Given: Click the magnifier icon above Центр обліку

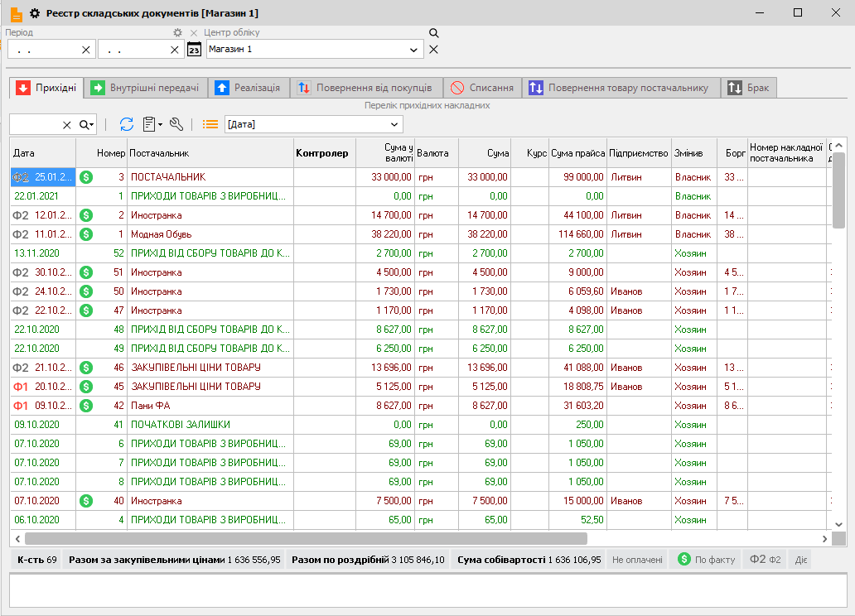Looking at the screenshot, I should pos(433,33).
